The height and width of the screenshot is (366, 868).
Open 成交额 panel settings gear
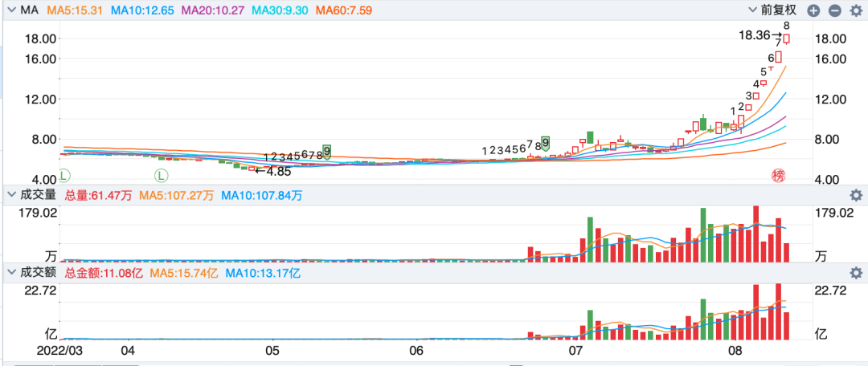click(855, 273)
